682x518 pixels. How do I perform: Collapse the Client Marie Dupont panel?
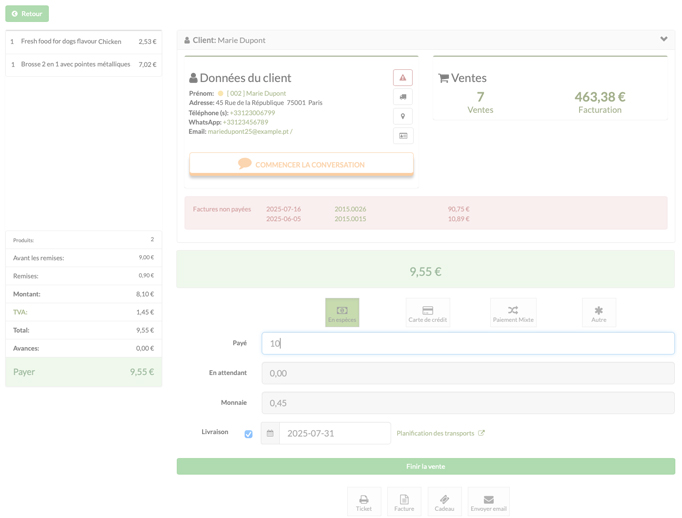coord(664,39)
